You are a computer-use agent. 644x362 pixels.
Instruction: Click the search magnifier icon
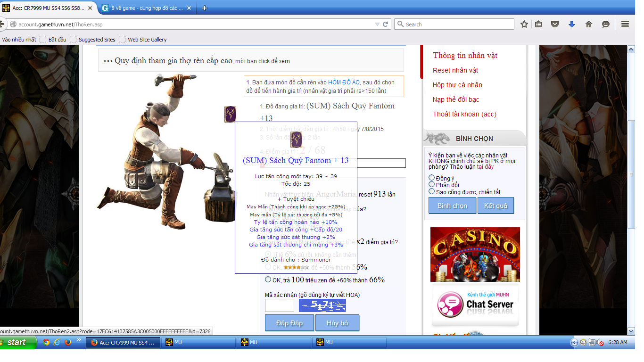(x=400, y=24)
